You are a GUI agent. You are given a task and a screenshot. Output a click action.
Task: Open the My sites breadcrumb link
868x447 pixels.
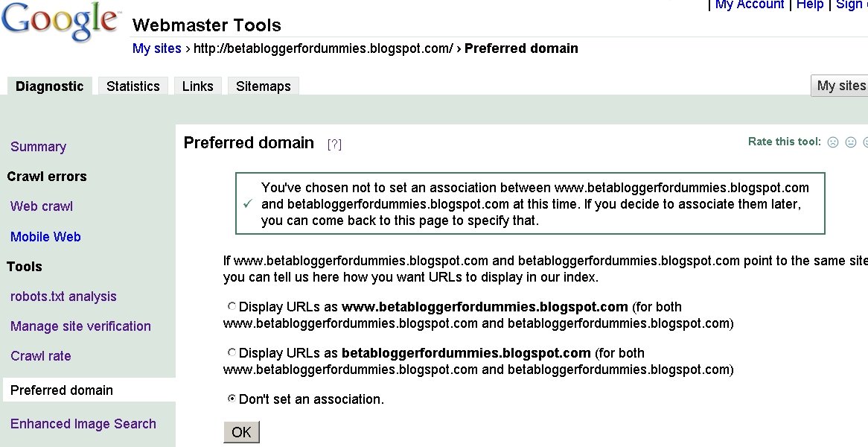tap(156, 48)
